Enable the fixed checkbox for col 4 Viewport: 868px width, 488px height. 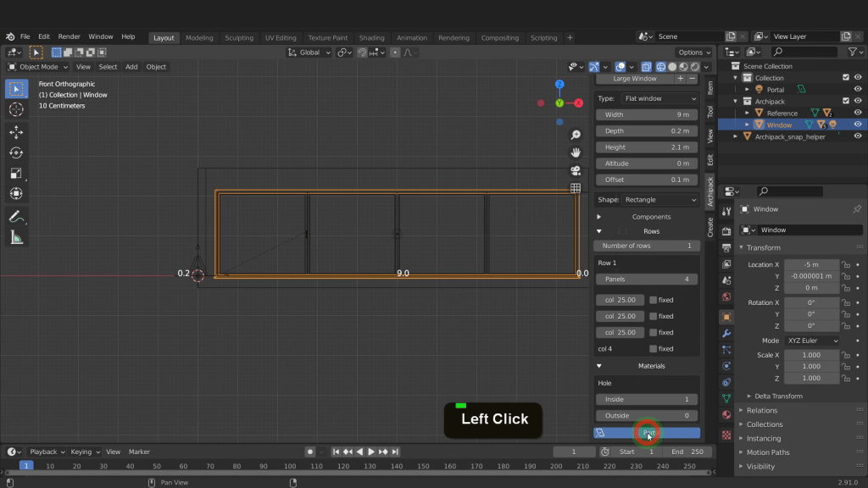click(654, 349)
